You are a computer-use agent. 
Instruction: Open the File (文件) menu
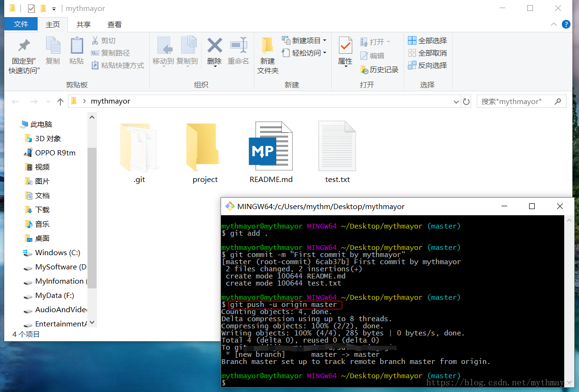pos(21,24)
